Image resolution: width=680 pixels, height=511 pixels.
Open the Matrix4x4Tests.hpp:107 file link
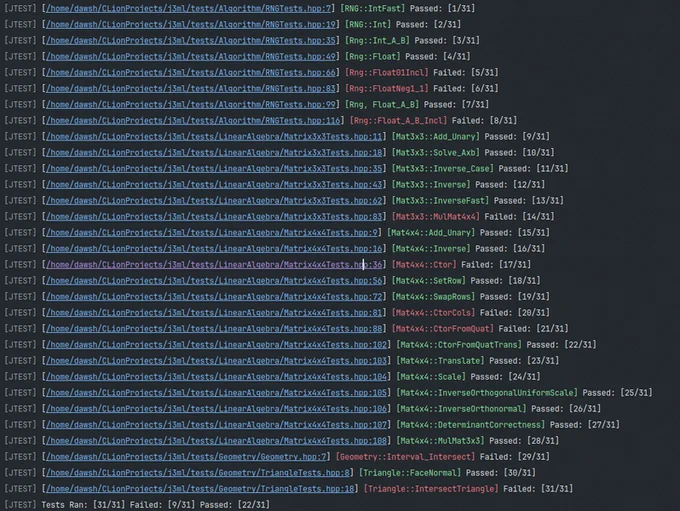point(217,425)
